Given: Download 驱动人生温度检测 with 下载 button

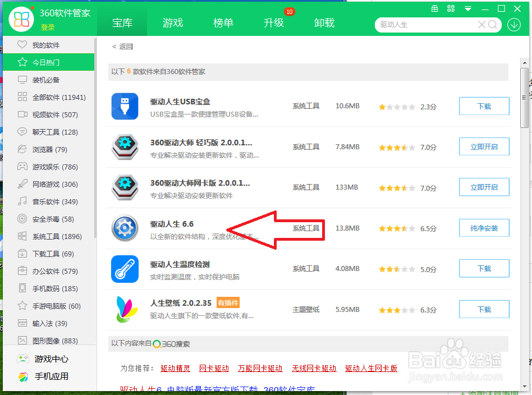Looking at the screenshot, I should [484, 268].
